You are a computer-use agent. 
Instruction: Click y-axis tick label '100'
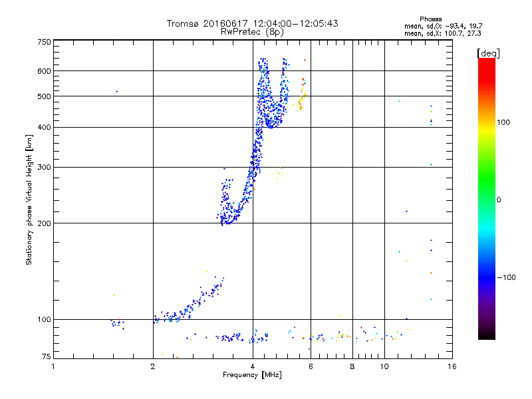tap(44, 320)
